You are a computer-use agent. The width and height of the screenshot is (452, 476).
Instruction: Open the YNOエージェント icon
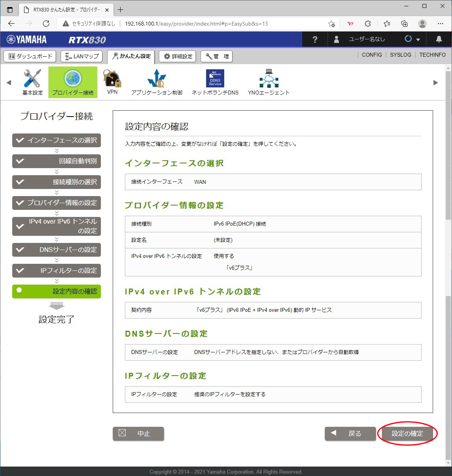point(269,79)
